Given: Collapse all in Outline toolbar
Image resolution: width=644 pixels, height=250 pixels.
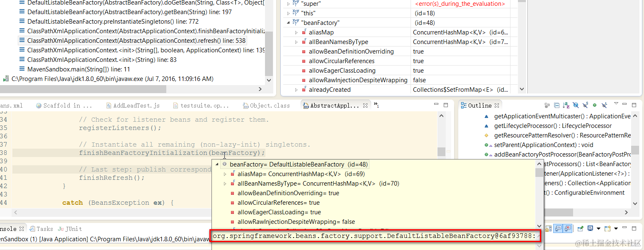Looking at the screenshot, I should [x=557, y=105].
